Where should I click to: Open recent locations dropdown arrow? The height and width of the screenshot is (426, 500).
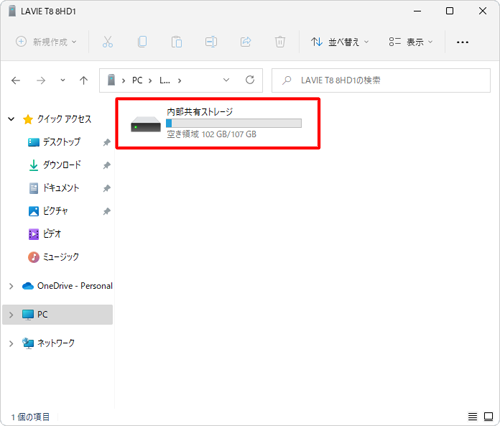[63, 80]
